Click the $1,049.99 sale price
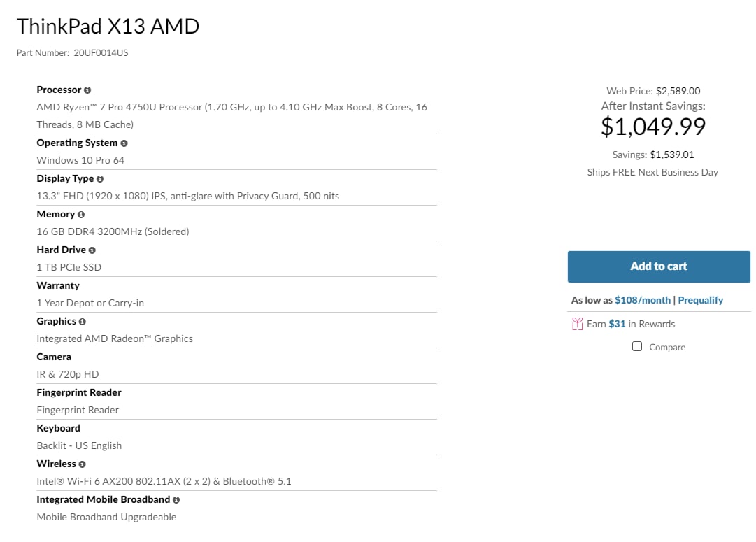This screenshot has width=756, height=542. click(x=653, y=127)
